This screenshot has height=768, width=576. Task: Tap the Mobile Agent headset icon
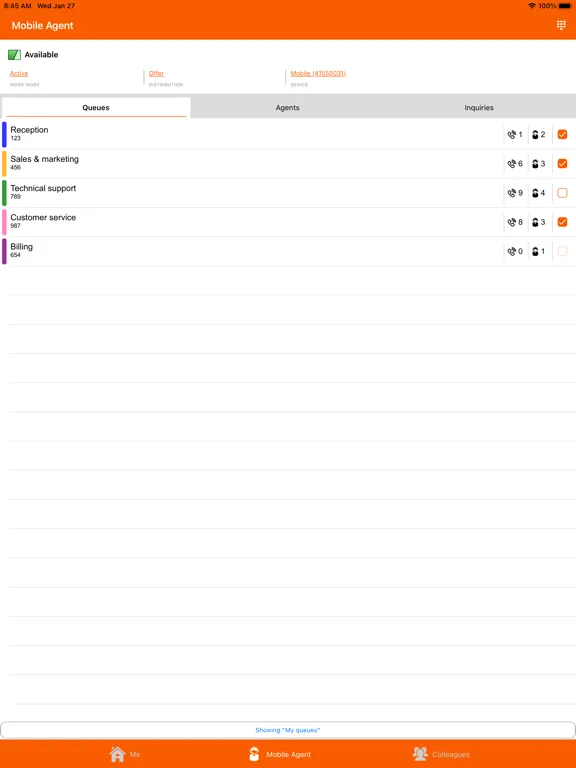point(254,754)
